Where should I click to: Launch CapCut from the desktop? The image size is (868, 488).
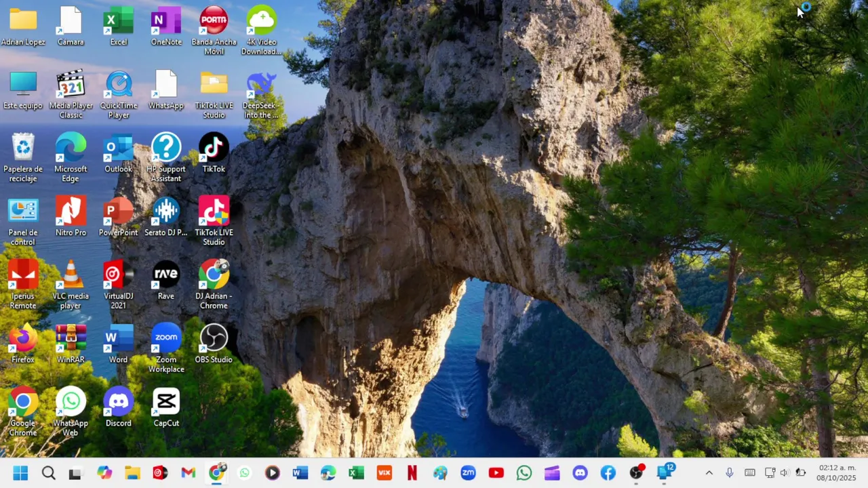(166, 407)
